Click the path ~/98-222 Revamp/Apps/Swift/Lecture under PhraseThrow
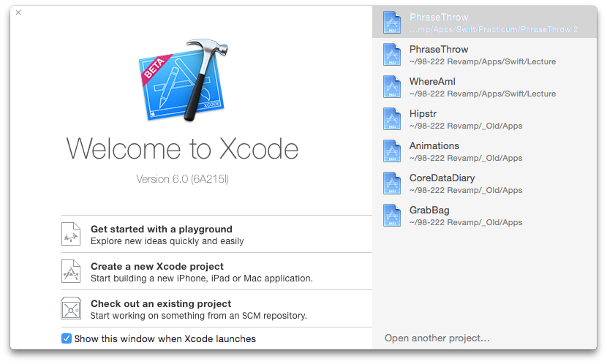The height and width of the screenshot is (364, 607). (x=483, y=61)
